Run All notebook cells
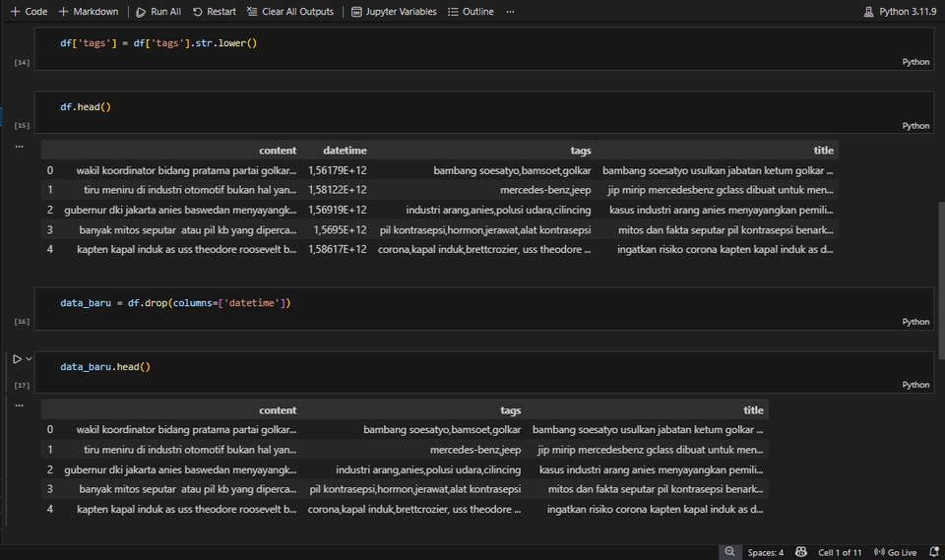The width and height of the screenshot is (945, 560). 158,12
